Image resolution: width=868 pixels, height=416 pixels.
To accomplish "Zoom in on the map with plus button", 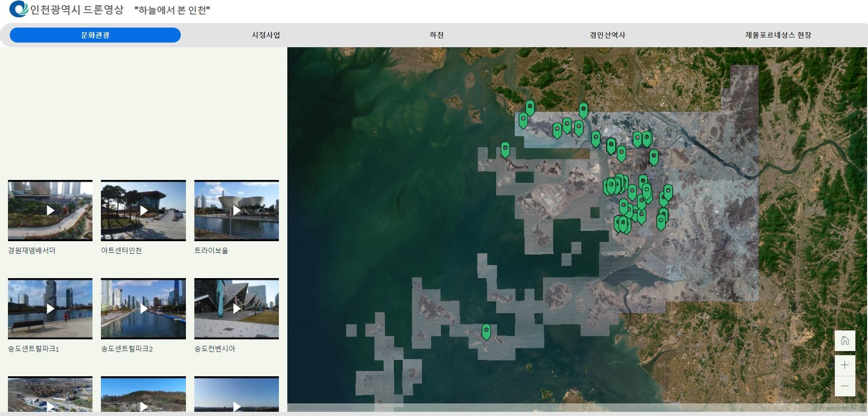I will click(845, 365).
